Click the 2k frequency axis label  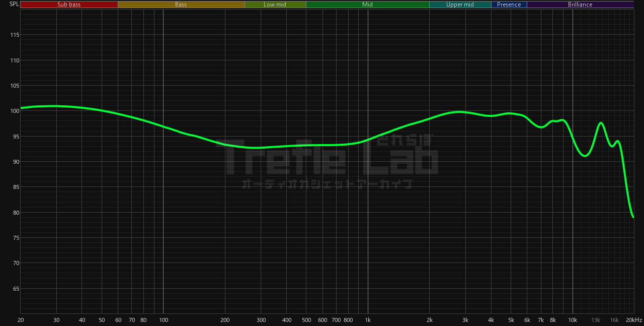pos(430,320)
